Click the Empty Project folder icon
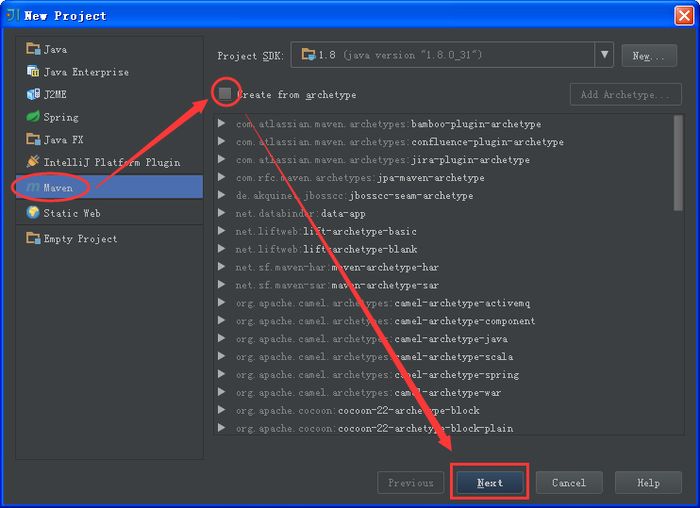 (x=33, y=238)
